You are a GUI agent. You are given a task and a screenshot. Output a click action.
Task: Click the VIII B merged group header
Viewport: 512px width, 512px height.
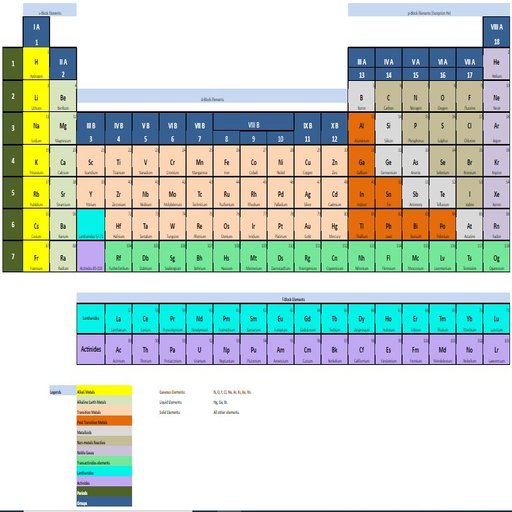click(x=253, y=122)
